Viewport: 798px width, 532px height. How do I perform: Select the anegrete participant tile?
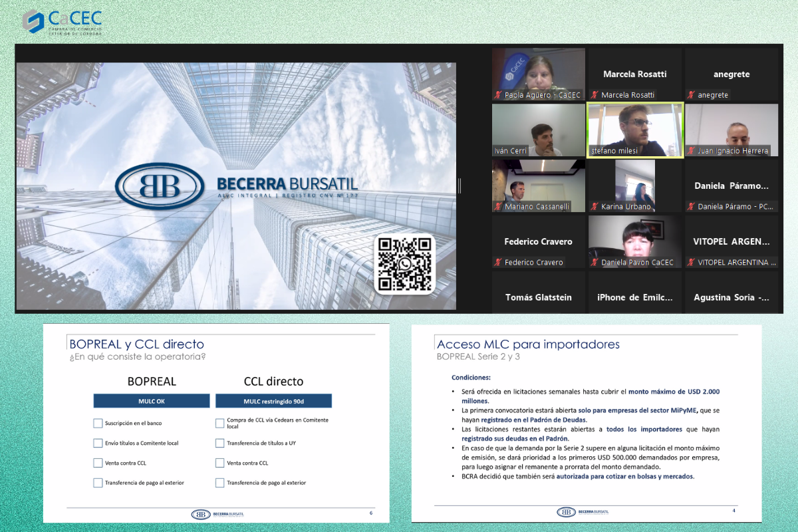pos(731,74)
